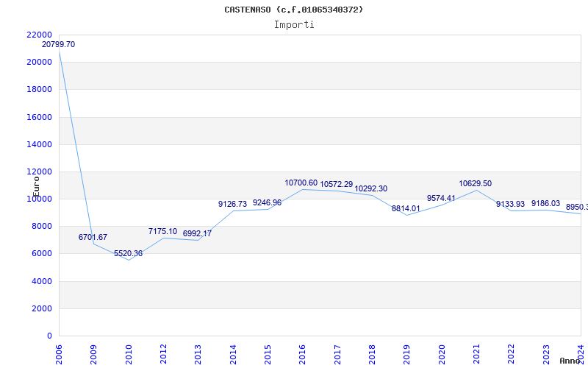Click the data label 5520.36

[128, 253]
